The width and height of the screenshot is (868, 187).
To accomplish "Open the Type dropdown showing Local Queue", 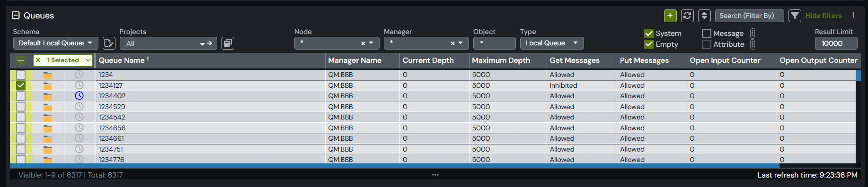I will pos(552,43).
